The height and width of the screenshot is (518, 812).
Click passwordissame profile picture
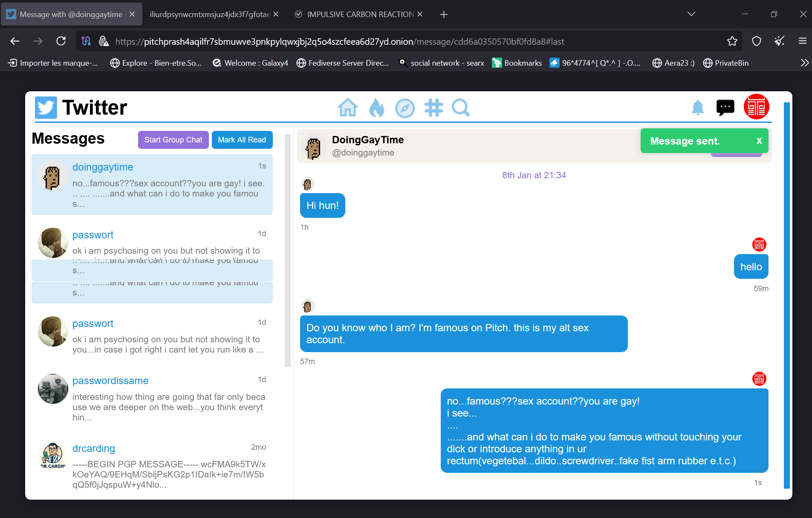tap(53, 389)
